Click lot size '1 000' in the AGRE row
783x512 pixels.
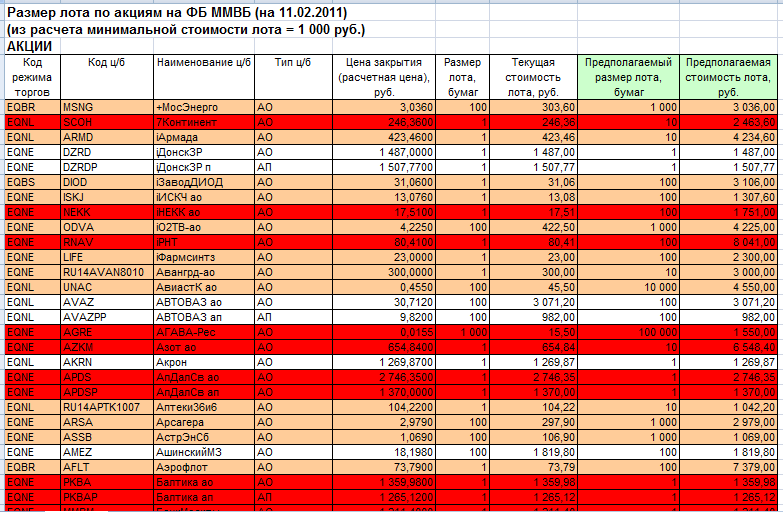[x=462, y=332]
